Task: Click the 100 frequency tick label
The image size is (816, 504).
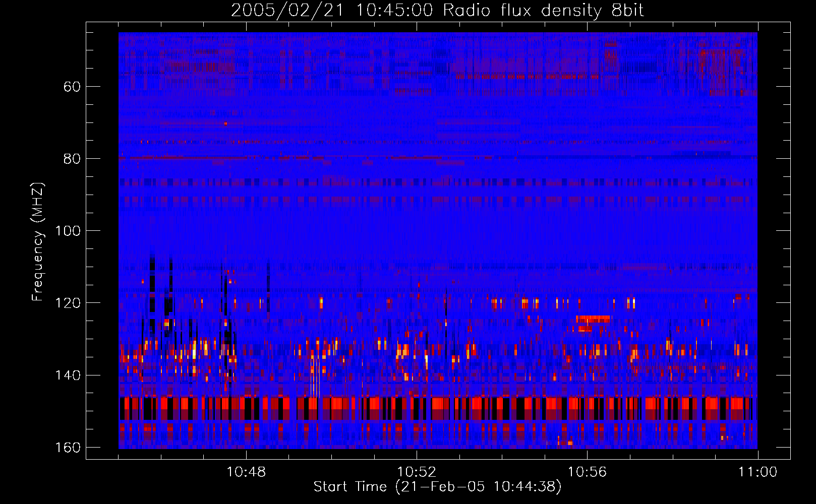Action: 68,231
